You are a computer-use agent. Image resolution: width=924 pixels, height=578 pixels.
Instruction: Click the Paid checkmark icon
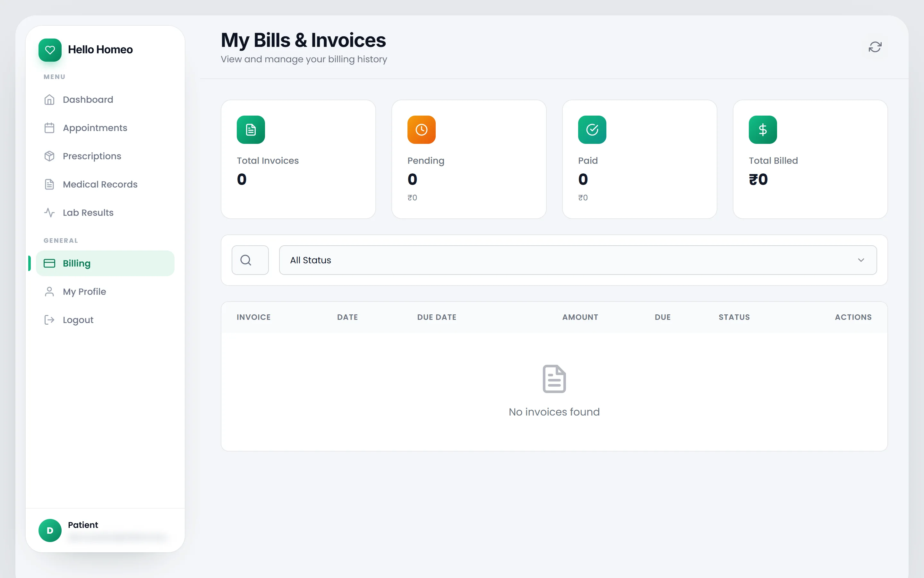(592, 130)
